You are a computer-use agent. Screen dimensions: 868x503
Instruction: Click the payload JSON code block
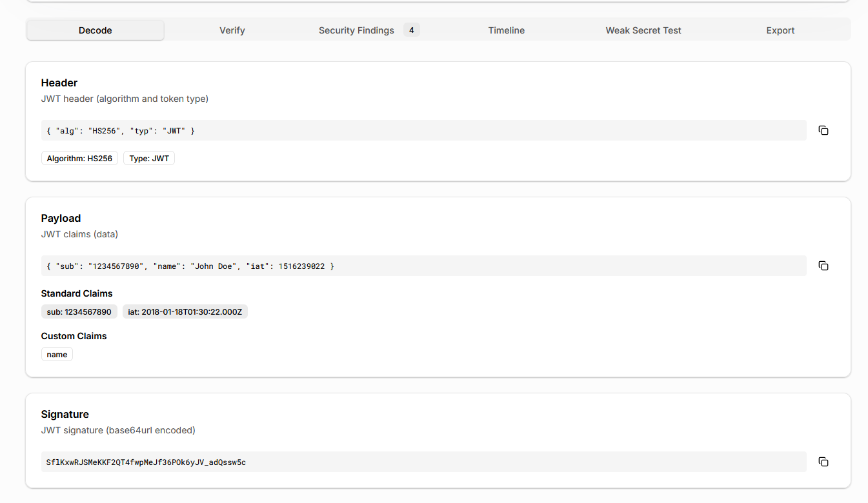(423, 266)
